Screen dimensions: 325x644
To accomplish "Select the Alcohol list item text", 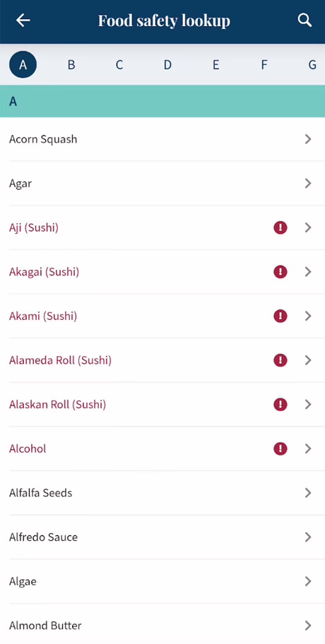I will coord(28,449).
